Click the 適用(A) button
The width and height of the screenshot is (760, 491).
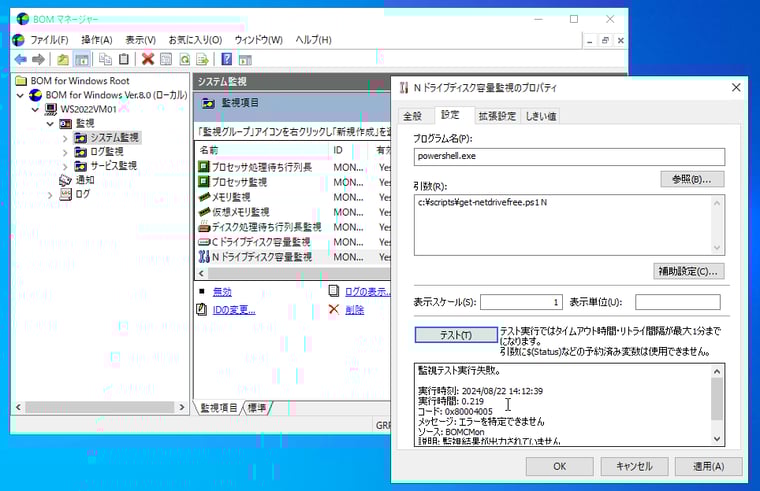[x=708, y=466]
